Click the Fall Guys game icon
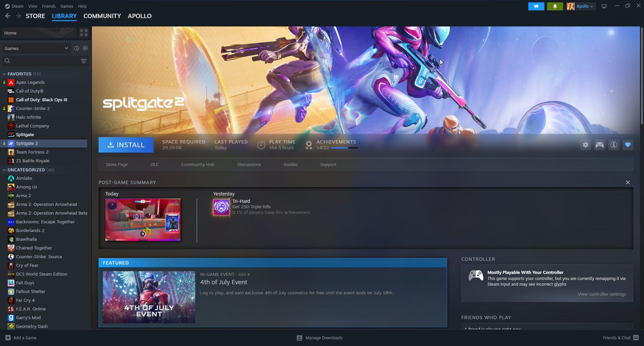Screen dimensions: 644x346 pyautogui.click(x=11, y=283)
